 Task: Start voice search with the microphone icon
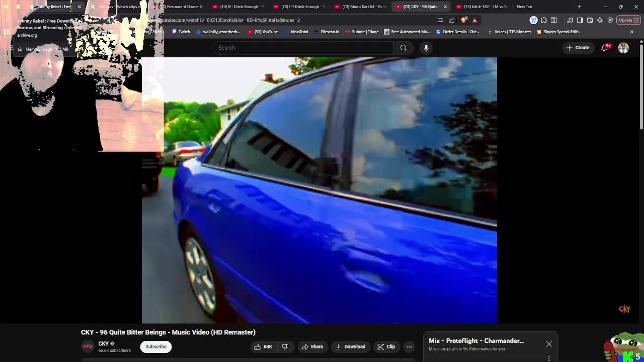(x=426, y=48)
